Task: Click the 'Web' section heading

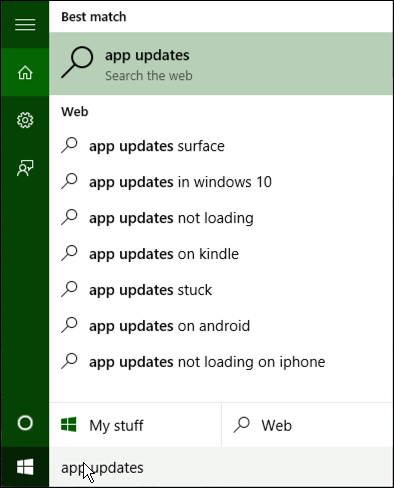Action: coord(75,112)
